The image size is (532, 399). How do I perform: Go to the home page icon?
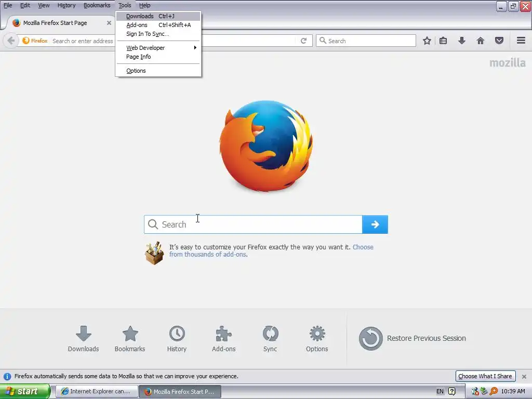click(x=481, y=41)
